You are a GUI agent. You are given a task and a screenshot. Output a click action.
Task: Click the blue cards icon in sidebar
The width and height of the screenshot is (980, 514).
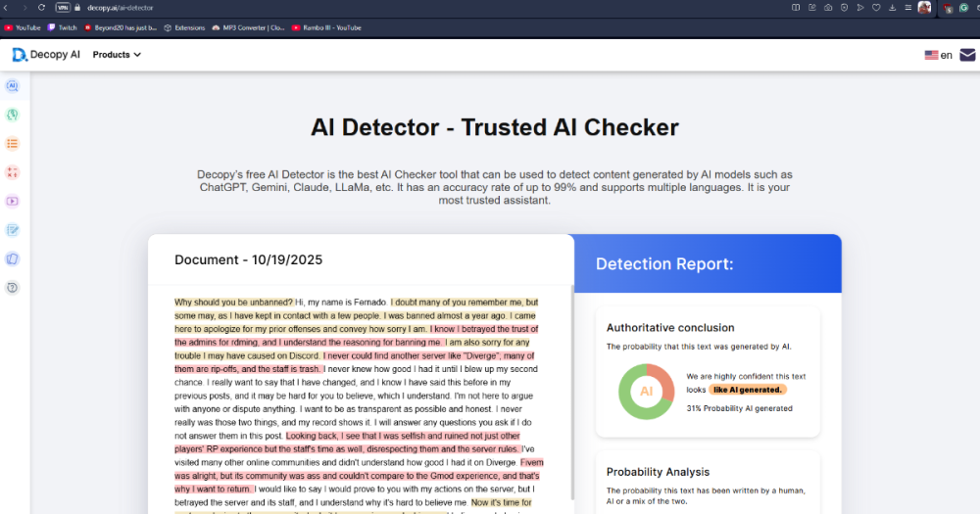(13, 258)
